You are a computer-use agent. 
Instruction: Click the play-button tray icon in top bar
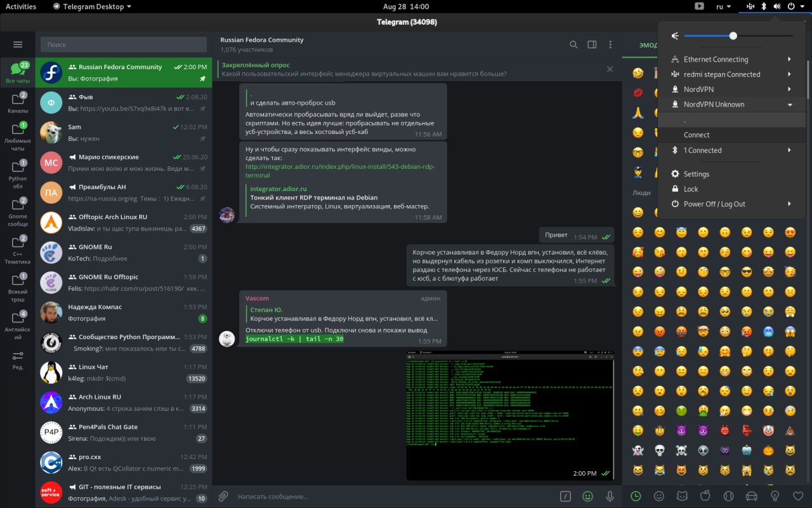click(x=699, y=6)
